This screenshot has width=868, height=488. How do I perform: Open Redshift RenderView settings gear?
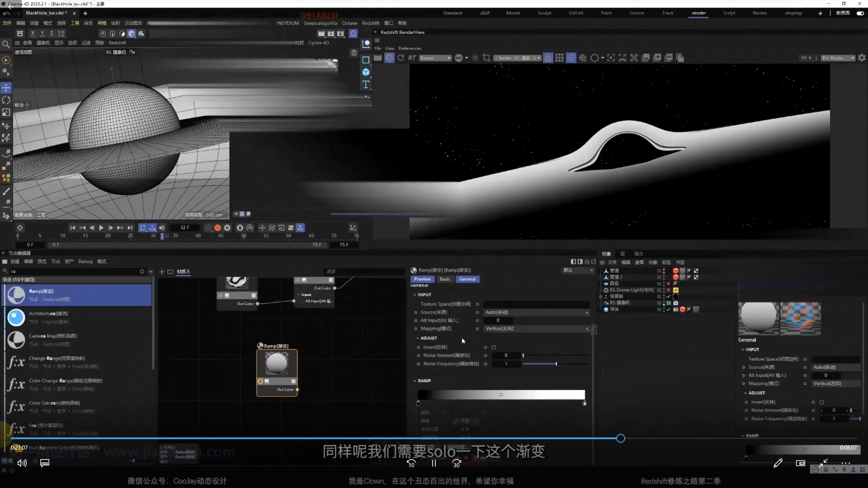pyautogui.click(x=862, y=58)
